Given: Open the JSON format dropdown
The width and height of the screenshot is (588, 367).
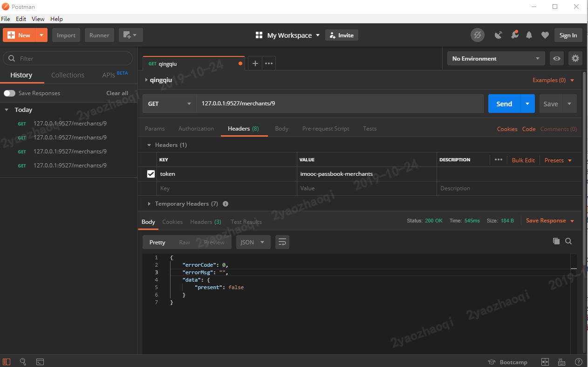Looking at the screenshot, I should [253, 242].
